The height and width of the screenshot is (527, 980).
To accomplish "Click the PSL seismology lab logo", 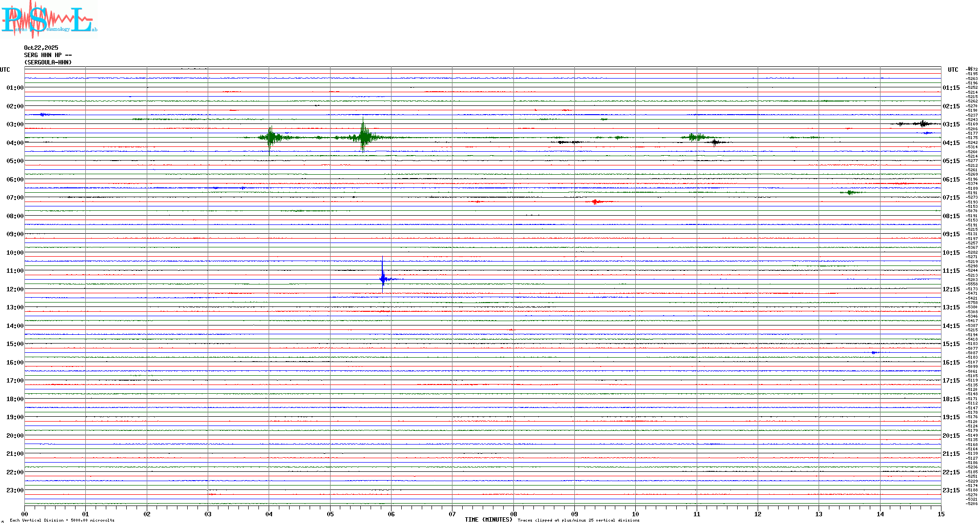I will (49, 19).
